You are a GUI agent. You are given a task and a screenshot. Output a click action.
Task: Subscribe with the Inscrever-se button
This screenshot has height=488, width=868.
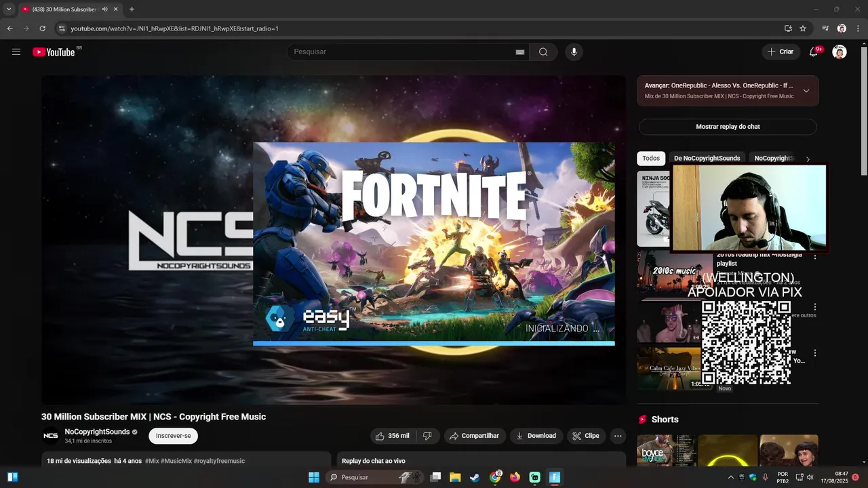[x=174, y=436]
